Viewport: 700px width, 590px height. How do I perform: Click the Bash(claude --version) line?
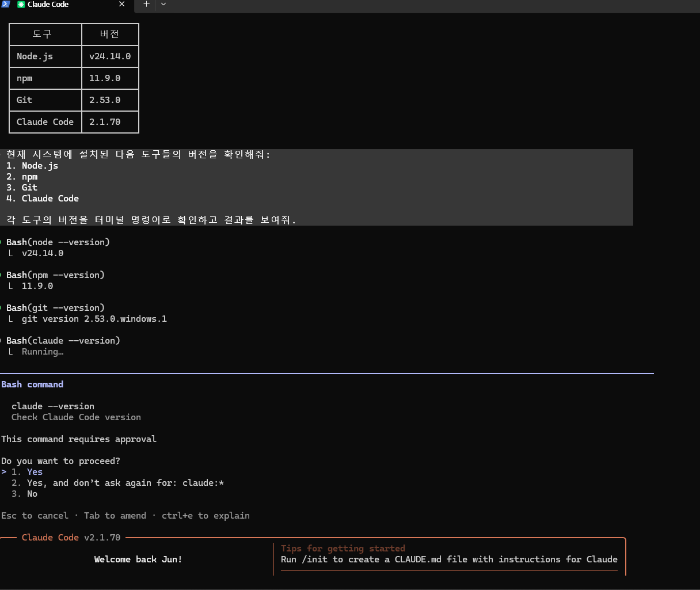[x=63, y=341]
